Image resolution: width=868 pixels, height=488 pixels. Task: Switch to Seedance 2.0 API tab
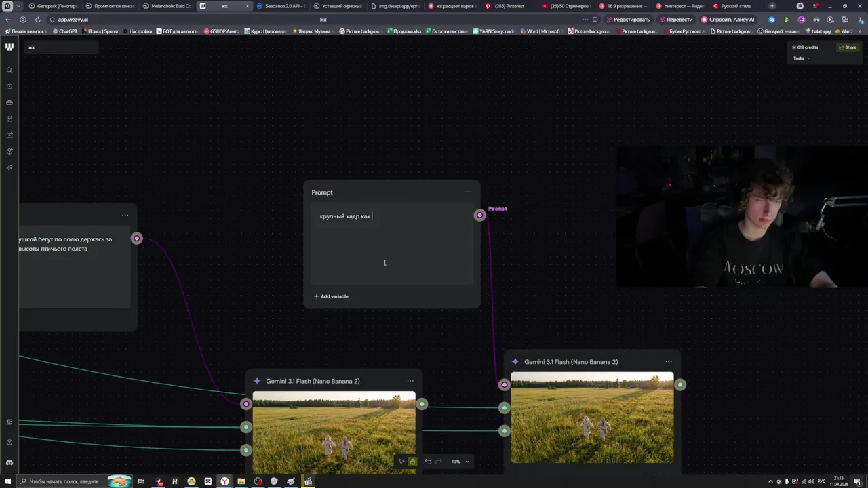281,6
